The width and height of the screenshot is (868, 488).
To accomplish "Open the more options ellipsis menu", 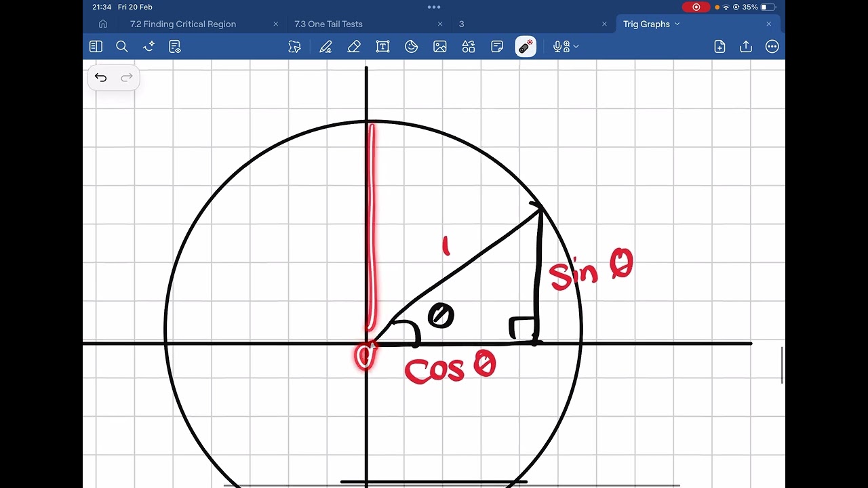I will pos(772,47).
